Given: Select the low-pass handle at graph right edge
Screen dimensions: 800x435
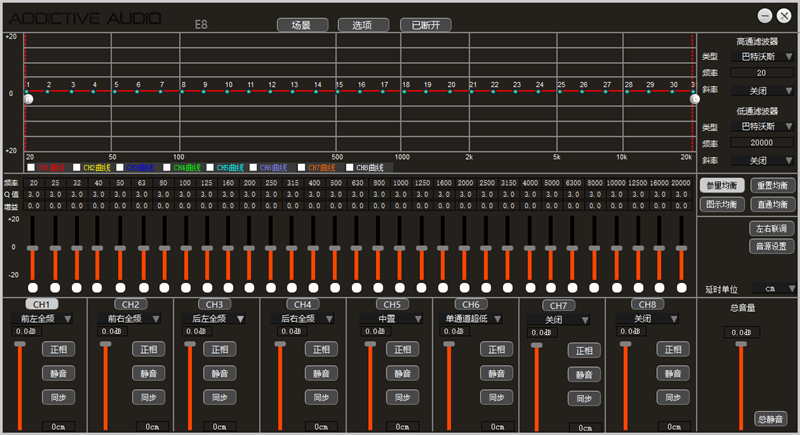Looking at the screenshot, I should click(694, 98).
